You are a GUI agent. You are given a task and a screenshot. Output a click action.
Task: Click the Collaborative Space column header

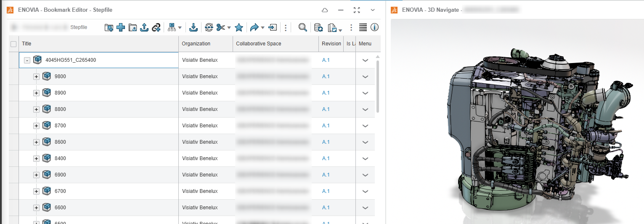click(259, 44)
